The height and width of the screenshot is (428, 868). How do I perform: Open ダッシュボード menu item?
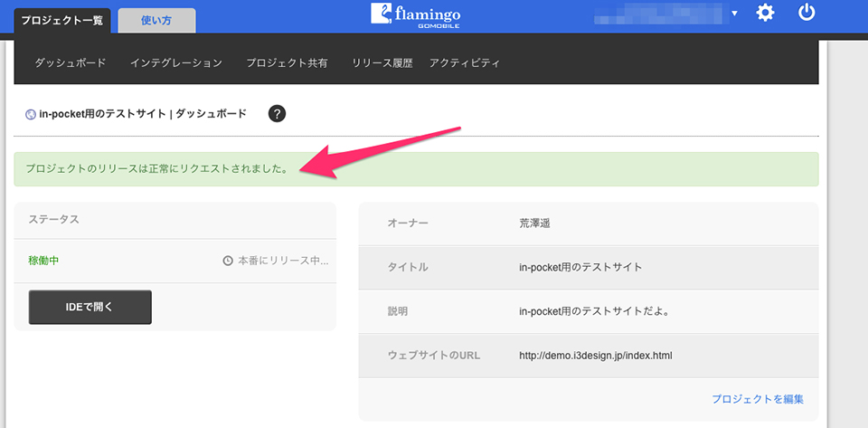(71, 63)
